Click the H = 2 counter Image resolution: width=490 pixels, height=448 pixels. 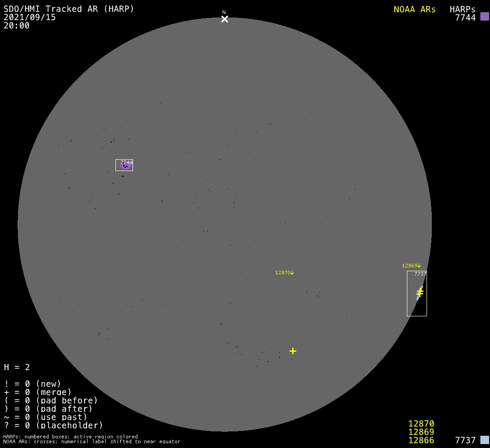point(17,367)
